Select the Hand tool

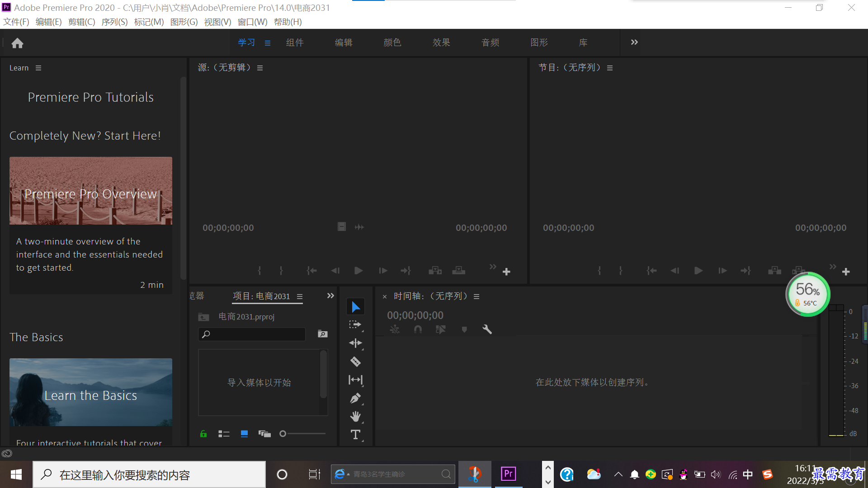click(x=355, y=416)
